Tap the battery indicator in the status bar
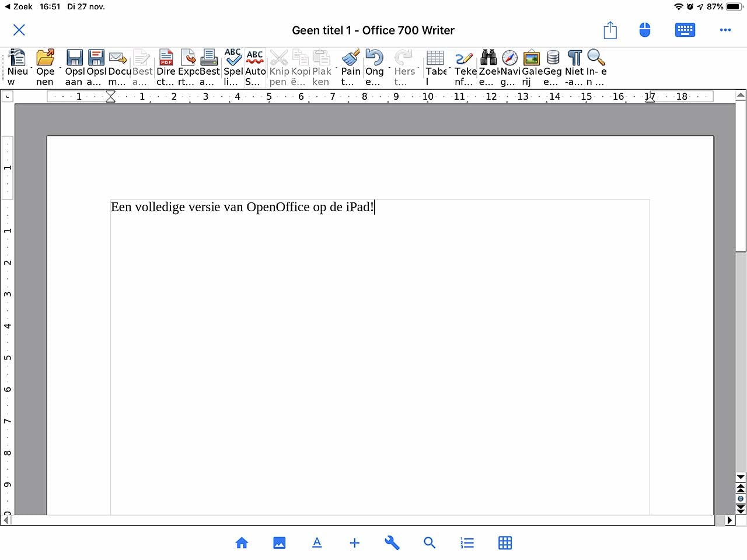Screen dimensions: 747x560 [x=734, y=6]
